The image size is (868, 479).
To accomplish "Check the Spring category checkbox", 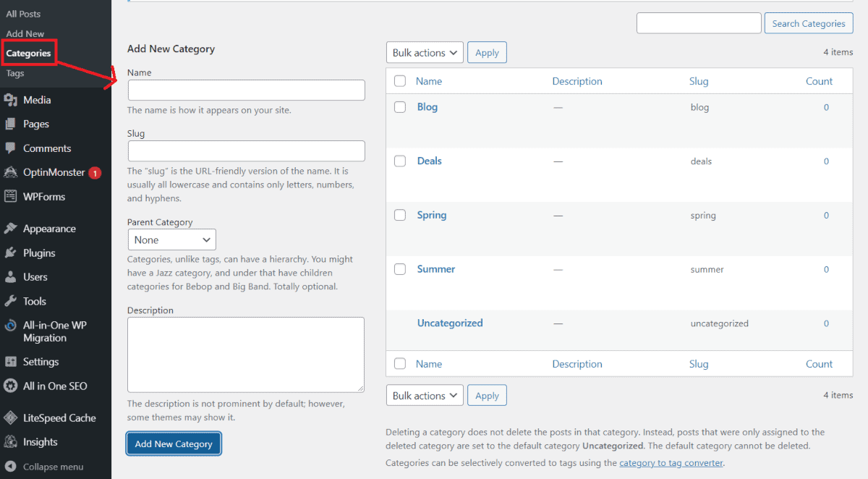I will coord(400,215).
